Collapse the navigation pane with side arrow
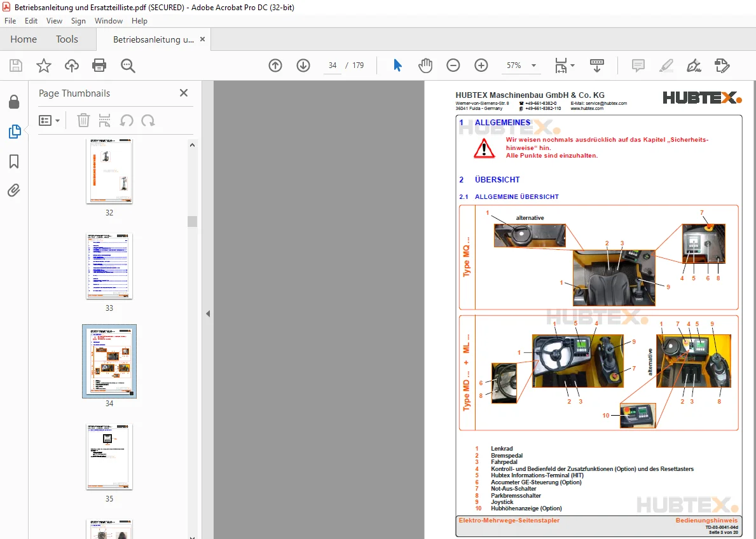Viewport: 756px width, 539px height. point(208,314)
